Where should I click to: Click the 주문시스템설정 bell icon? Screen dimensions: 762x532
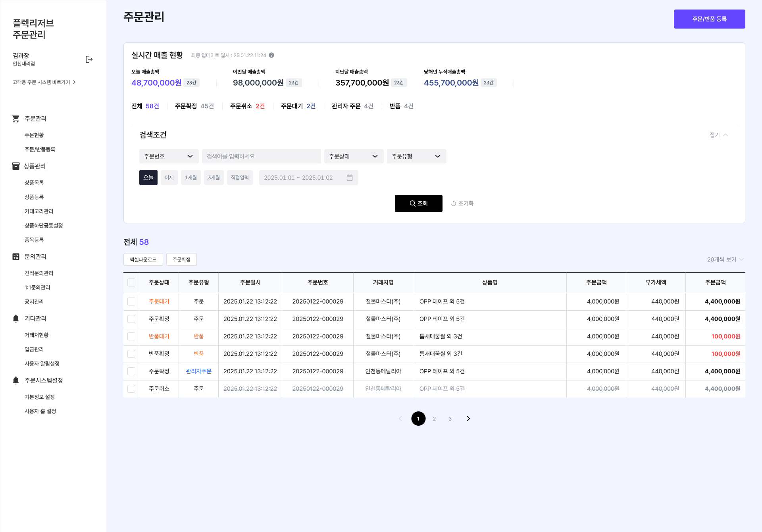(x=15, y=380)
